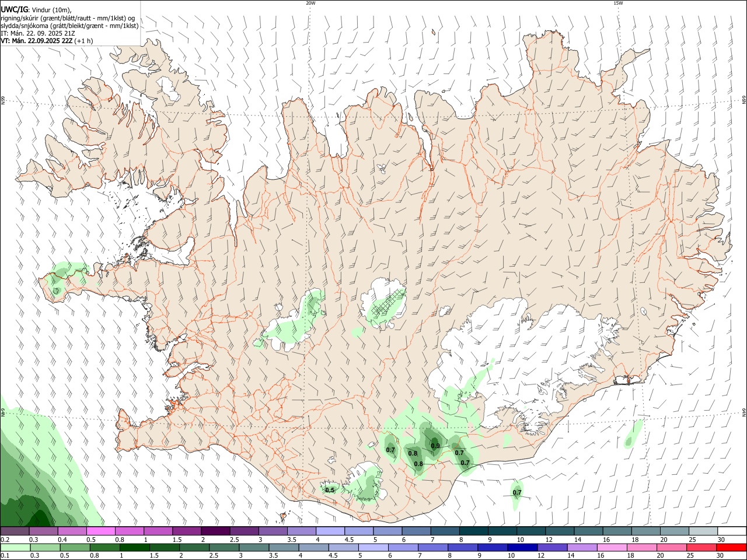Click the '0.4' label in upper legend row
The height and width of the screenshot is (560, 747).
tap(62, 540)
